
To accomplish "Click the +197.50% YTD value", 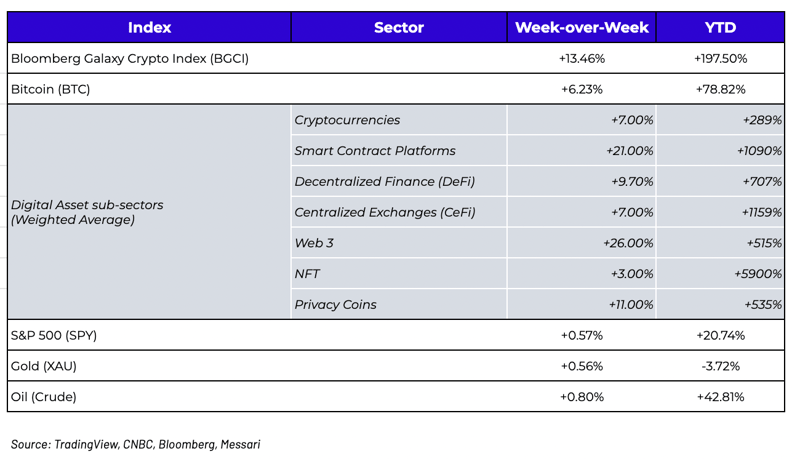I will coord(720,59).
